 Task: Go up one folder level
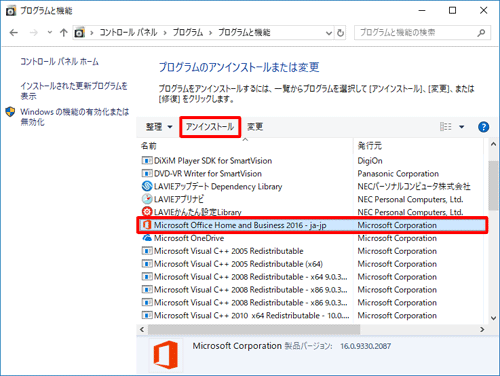pos(63,32)
